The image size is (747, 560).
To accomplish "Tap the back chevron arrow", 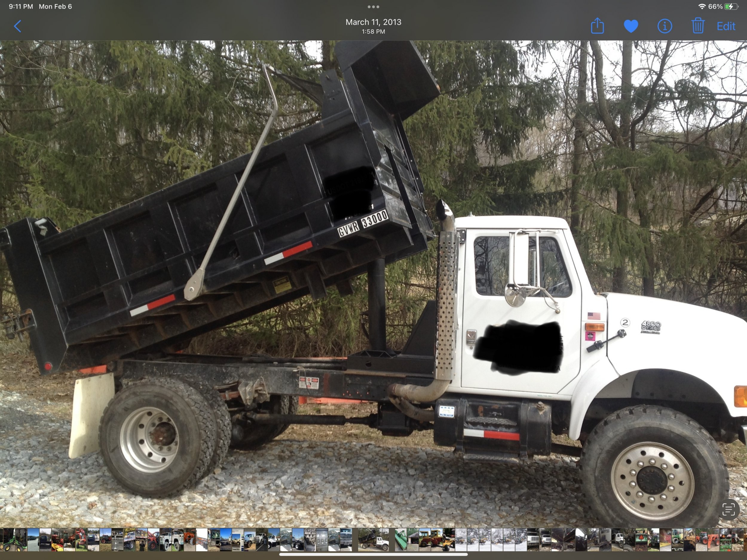I will pyautogui.click(x=18, y=26).
